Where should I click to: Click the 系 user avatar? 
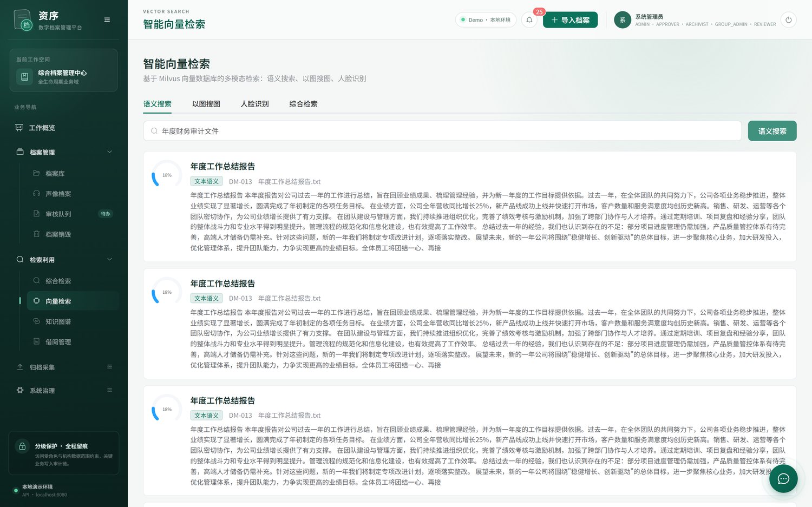(623, 20)
